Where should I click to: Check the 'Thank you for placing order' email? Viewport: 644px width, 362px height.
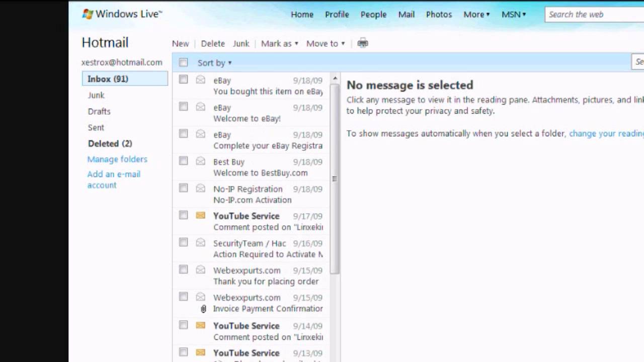[x=183, y=269]
